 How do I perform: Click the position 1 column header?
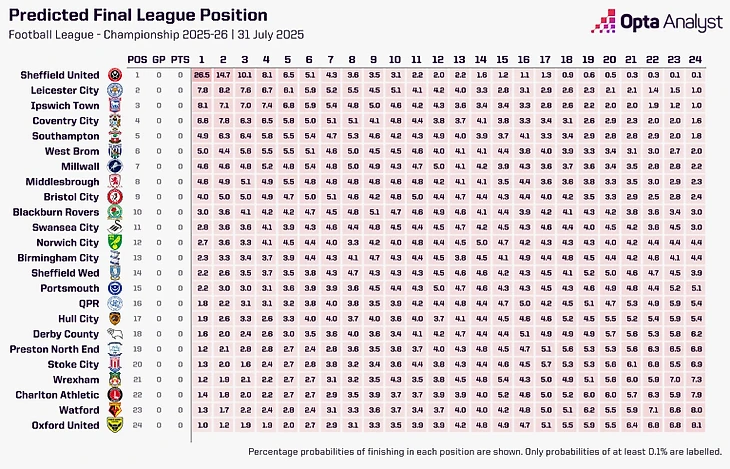click(202, 60)
